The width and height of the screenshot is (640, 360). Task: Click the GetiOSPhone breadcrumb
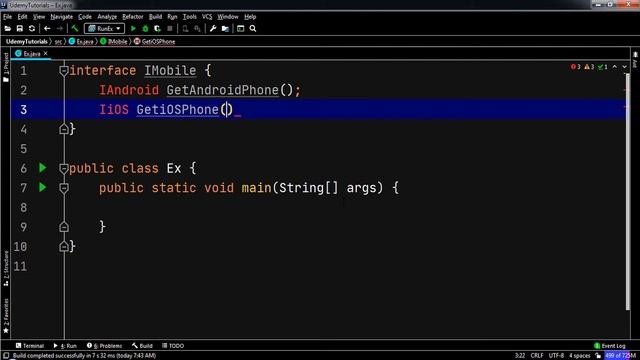click(155, 41)
